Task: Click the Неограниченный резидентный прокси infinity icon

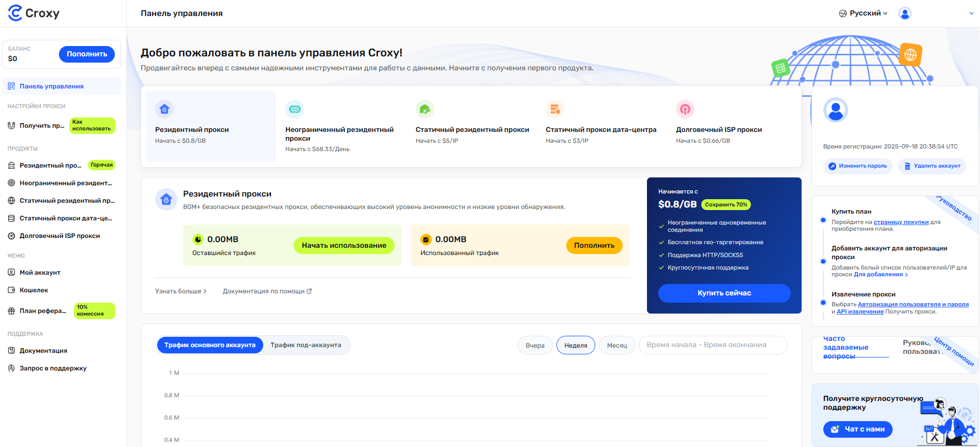Action: (295, 109)
